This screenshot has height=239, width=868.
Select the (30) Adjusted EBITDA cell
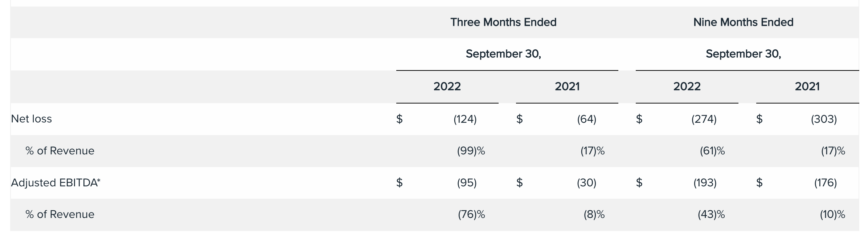pos(586,183)
